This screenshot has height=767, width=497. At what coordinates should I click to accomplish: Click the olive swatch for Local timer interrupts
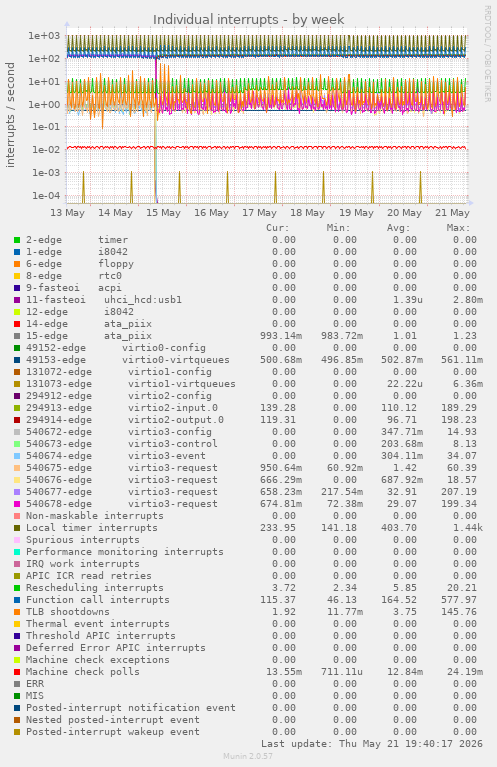[x=17, y=528]
